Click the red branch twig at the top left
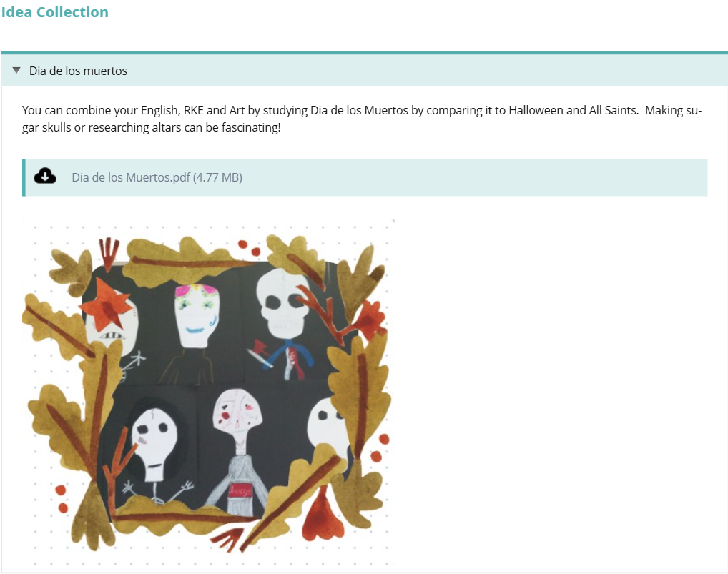This screenshot has height=574, width=728. click(x=109, y=253)
